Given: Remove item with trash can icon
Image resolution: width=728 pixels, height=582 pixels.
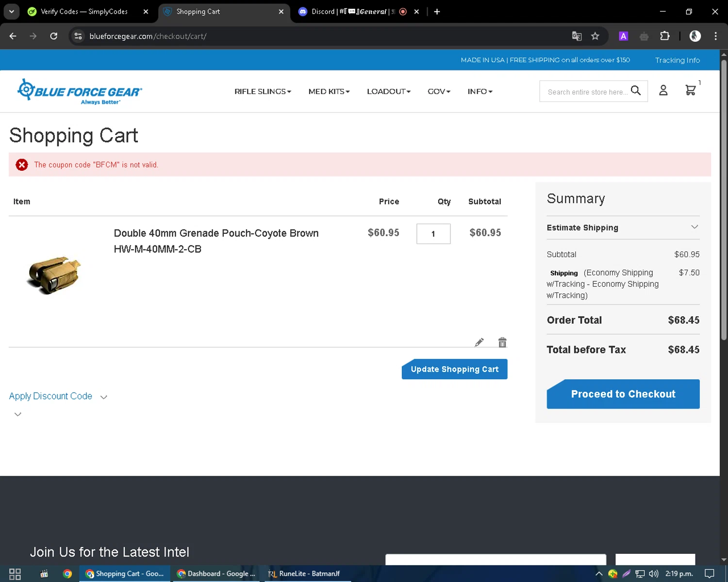Looking at the screenshot, I should (x=502, y=342).
